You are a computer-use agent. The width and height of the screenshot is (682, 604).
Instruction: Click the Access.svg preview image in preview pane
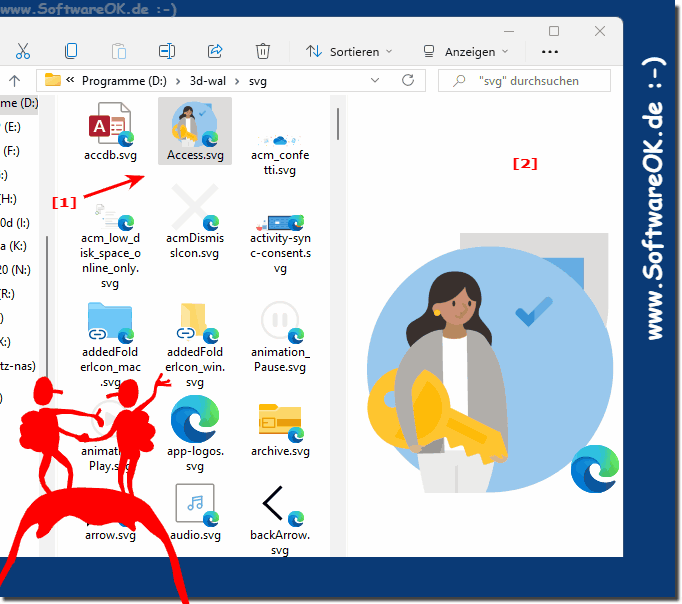(x=493, y=363)
